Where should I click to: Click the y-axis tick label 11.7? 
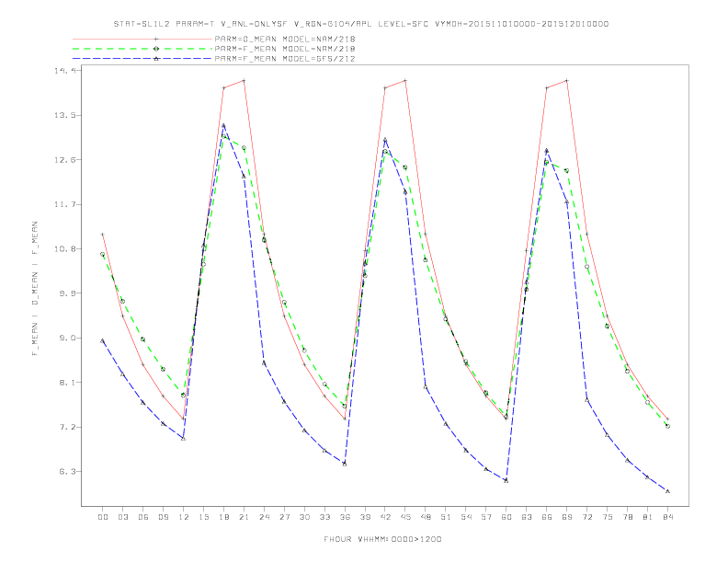coord(64,204)
